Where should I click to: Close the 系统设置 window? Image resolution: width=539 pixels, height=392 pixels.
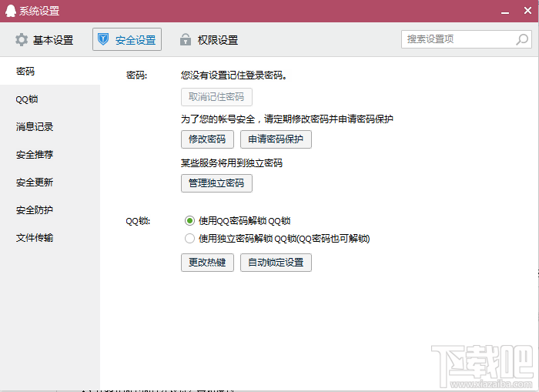point(527,11)
